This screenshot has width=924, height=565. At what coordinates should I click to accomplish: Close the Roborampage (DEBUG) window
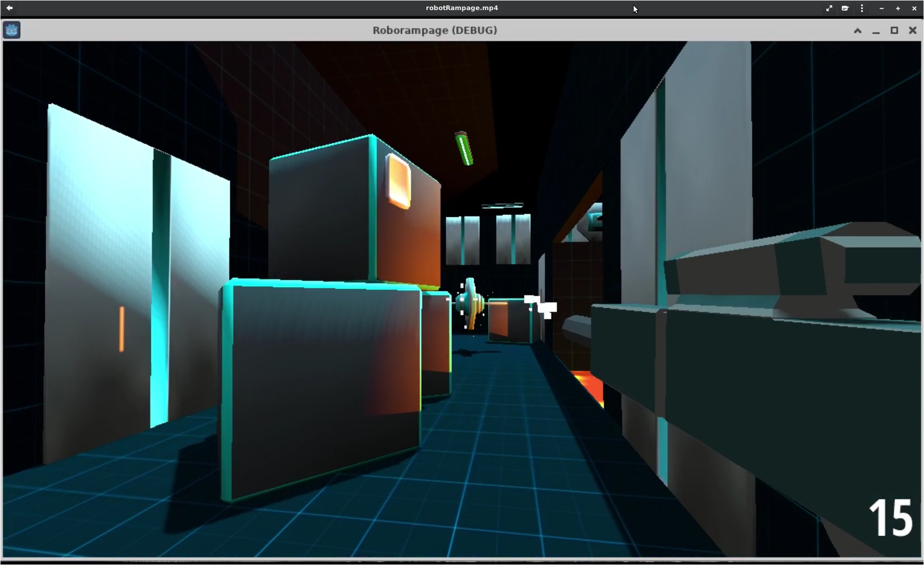(x=912, y=30)
